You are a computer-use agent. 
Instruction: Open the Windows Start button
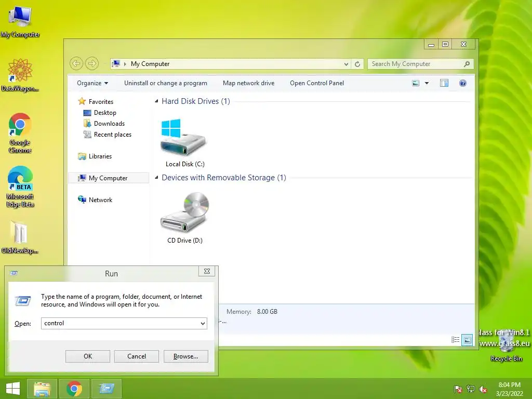pos(13,389)
